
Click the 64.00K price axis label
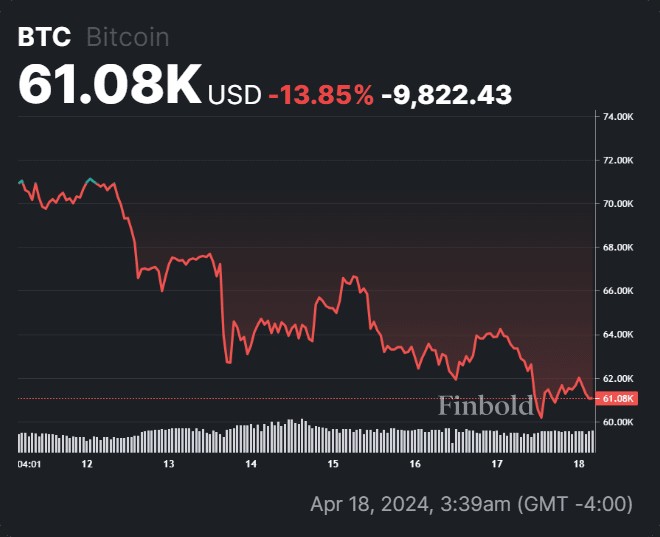[x=617, y=335]
